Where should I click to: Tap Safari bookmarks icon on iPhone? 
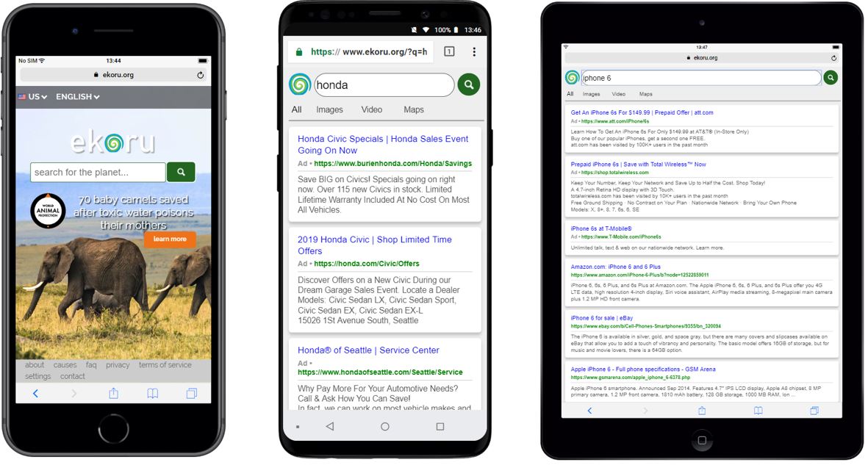152,394
